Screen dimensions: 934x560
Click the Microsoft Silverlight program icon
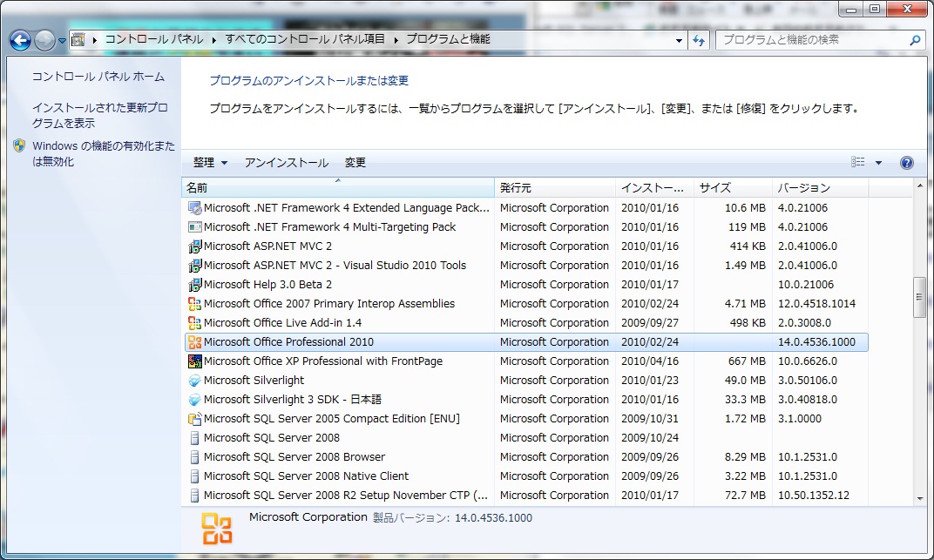pyautogui.click(x=195, y=381)
